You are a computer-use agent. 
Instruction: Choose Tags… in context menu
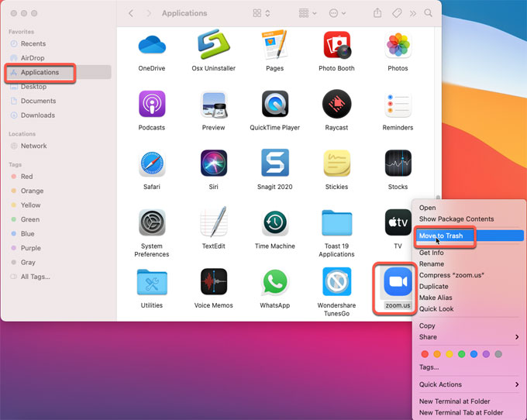point(429,367)
